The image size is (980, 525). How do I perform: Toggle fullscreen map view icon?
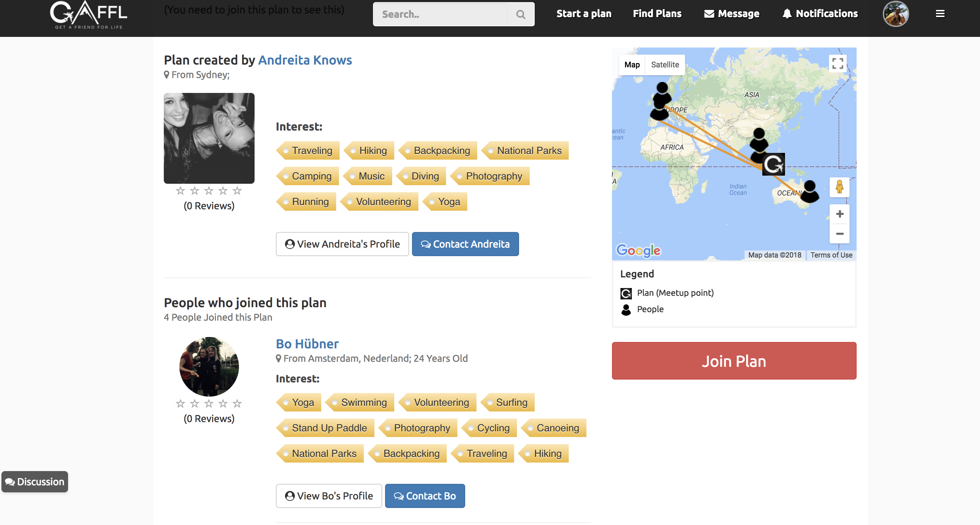coord(838,63)
